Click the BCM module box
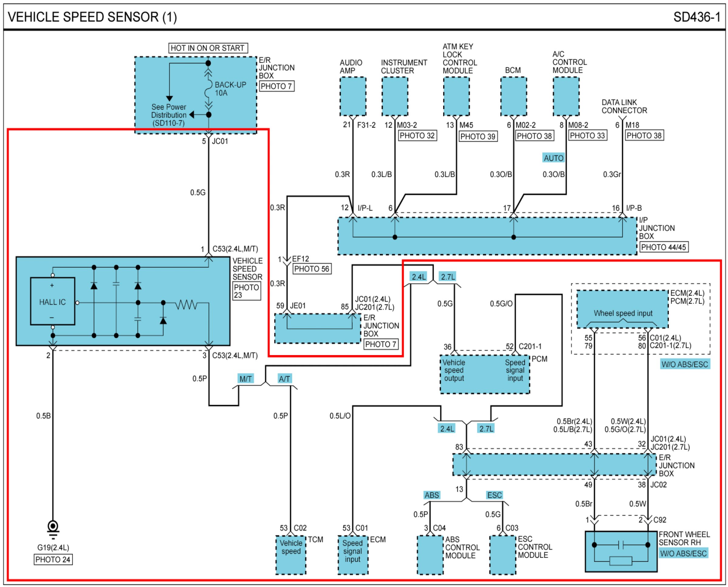The height and width of the screenshot is (587, 728). coord(513,97)
